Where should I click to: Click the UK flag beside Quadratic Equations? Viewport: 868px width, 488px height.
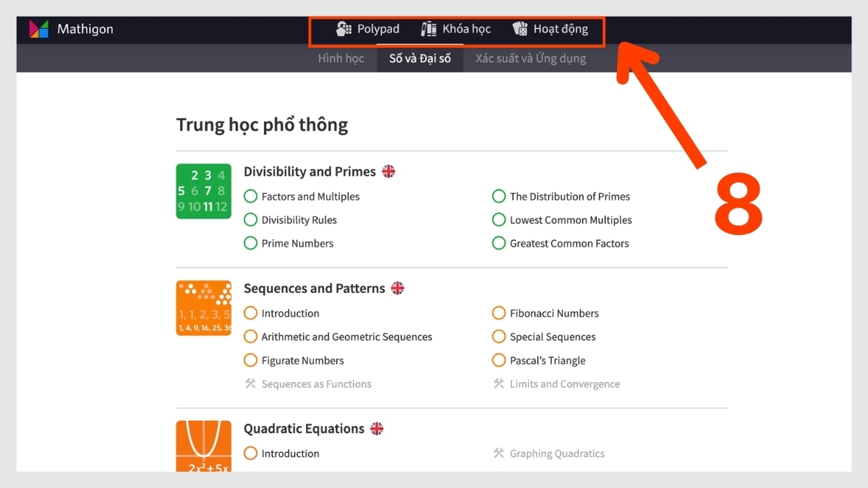(377, 429)
